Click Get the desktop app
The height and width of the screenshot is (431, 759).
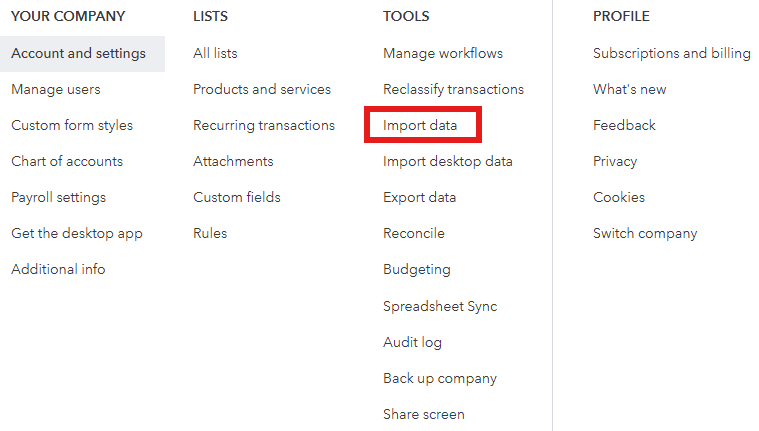click(x=77, y=233)
